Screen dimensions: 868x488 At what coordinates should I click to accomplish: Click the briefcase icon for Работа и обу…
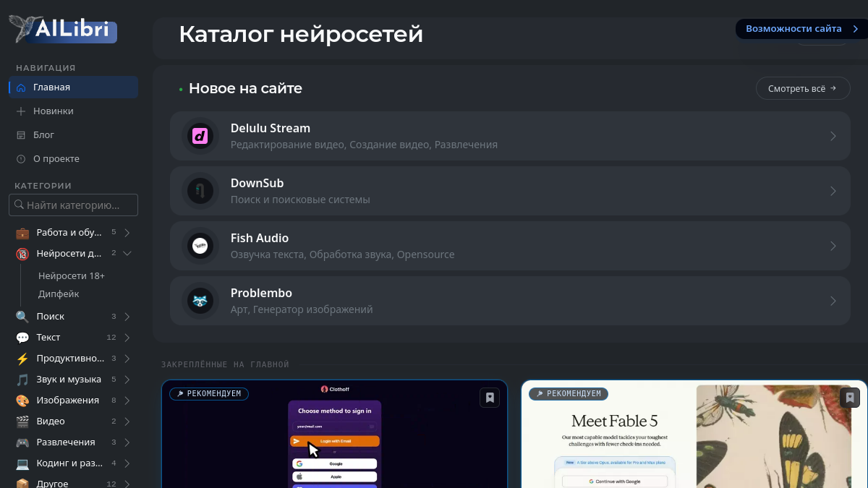point(22,233)
